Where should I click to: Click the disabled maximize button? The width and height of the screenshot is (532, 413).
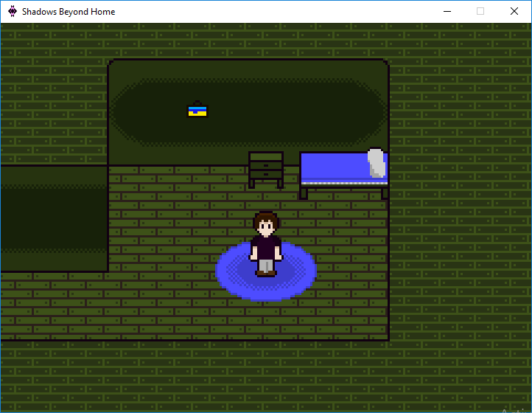pyautogui.click(x=480, y=11)
